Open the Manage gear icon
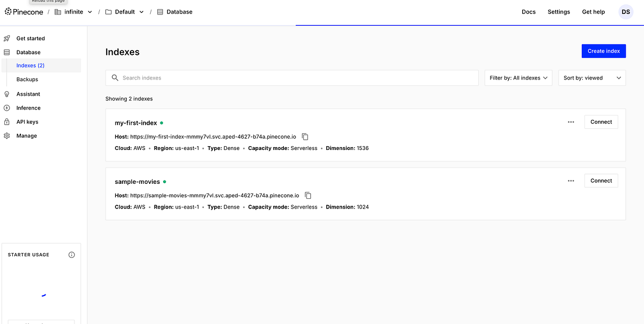The width and height of the screenshot is (644, 324). (x=6, y=135)
